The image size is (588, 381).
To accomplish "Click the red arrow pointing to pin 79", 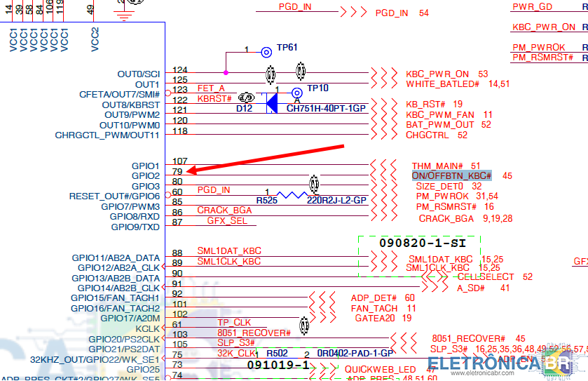I will [x=266, y=158].
